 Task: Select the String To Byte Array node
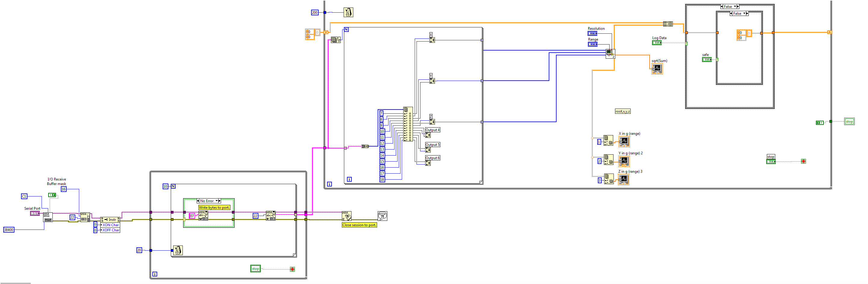[365, 147]
